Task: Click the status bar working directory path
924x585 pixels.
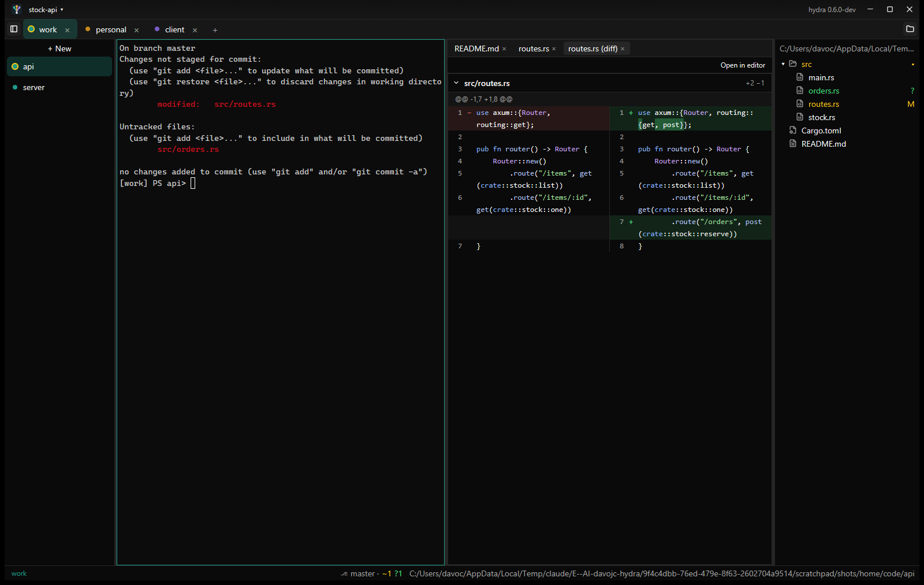Action: click(x=662, y=573)
